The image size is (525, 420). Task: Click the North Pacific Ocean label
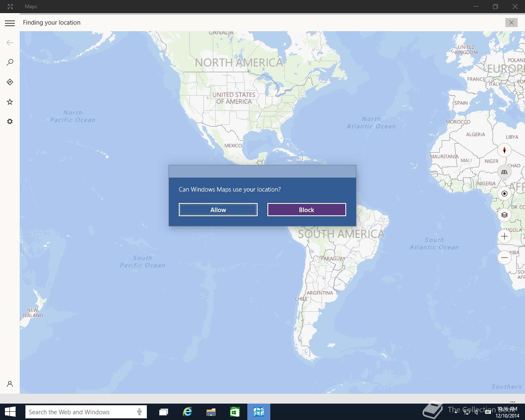click(73, 116)
